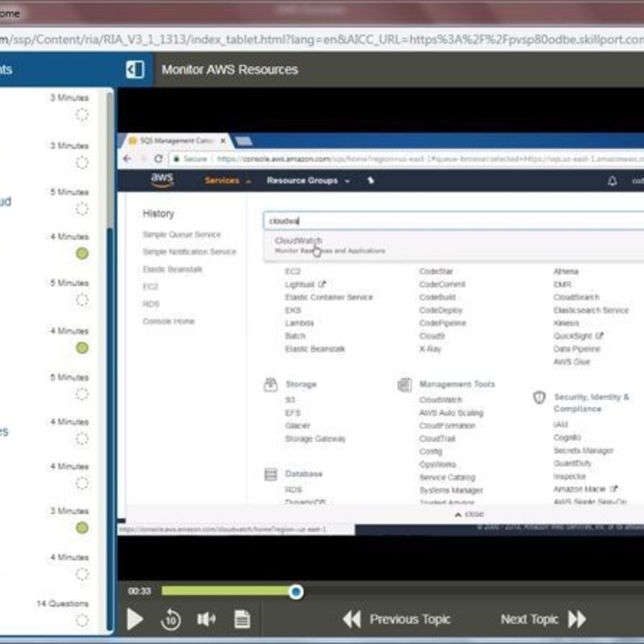Select completed last 3 Minutes topic indicator

point(82,527)
